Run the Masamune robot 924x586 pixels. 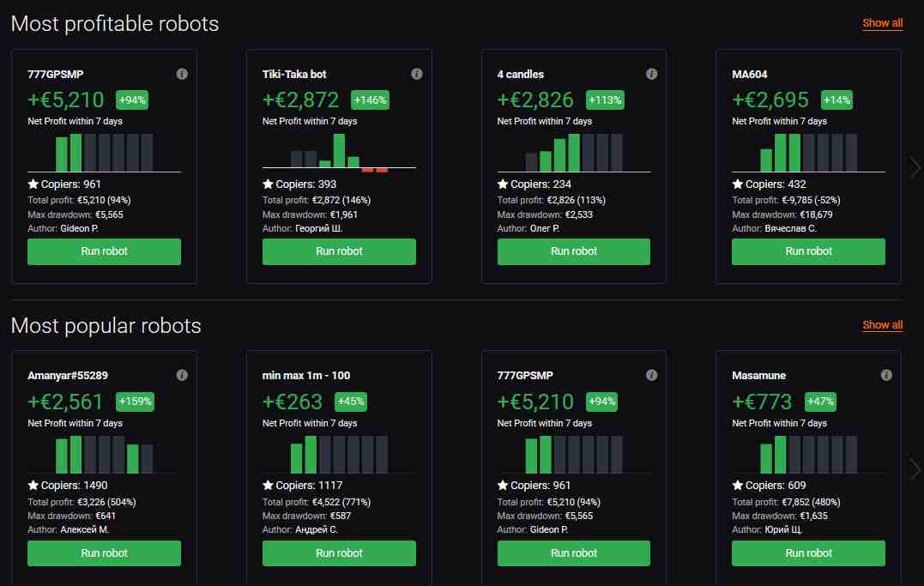coord(808,553)
